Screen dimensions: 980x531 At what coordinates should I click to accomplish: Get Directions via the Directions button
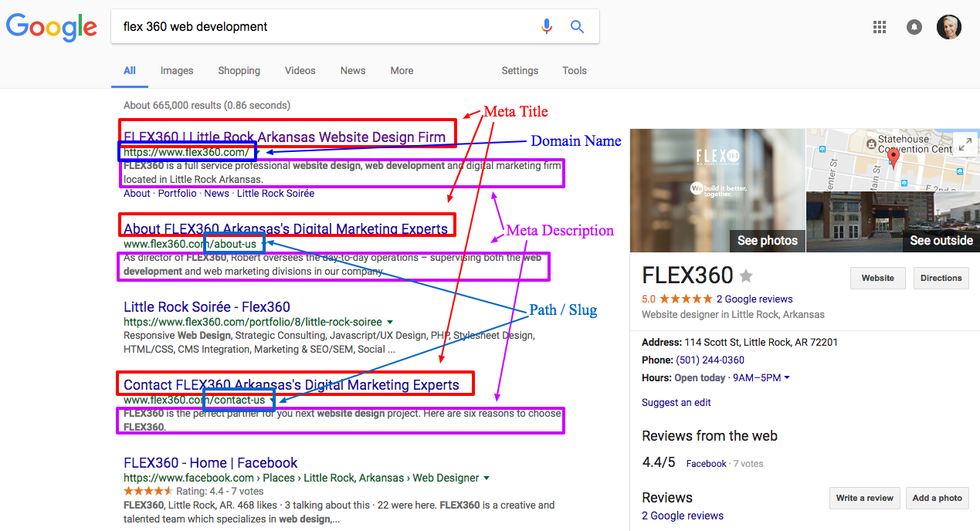(x=941, y=278)
